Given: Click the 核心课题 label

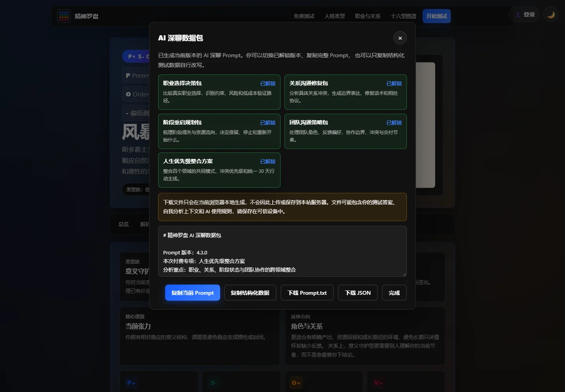Looking at the screenshot, I should pyautogui.click(x=135, y=317).
